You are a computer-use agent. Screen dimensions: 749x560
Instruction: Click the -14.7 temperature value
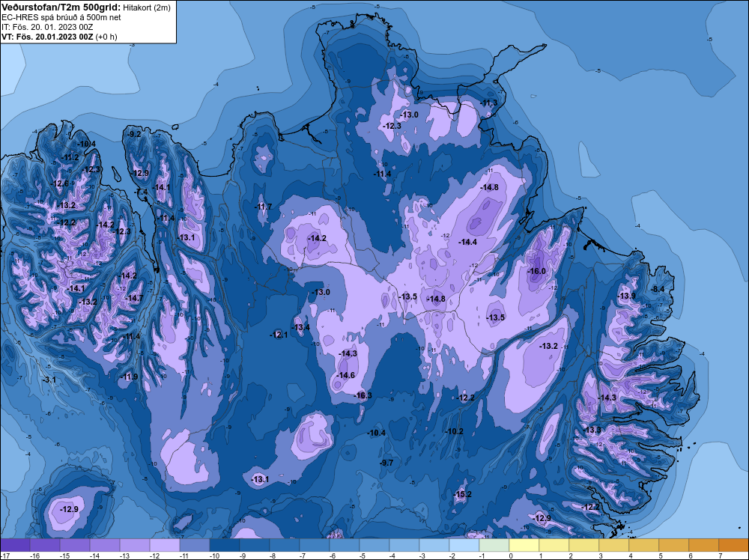tap(134, 298)
